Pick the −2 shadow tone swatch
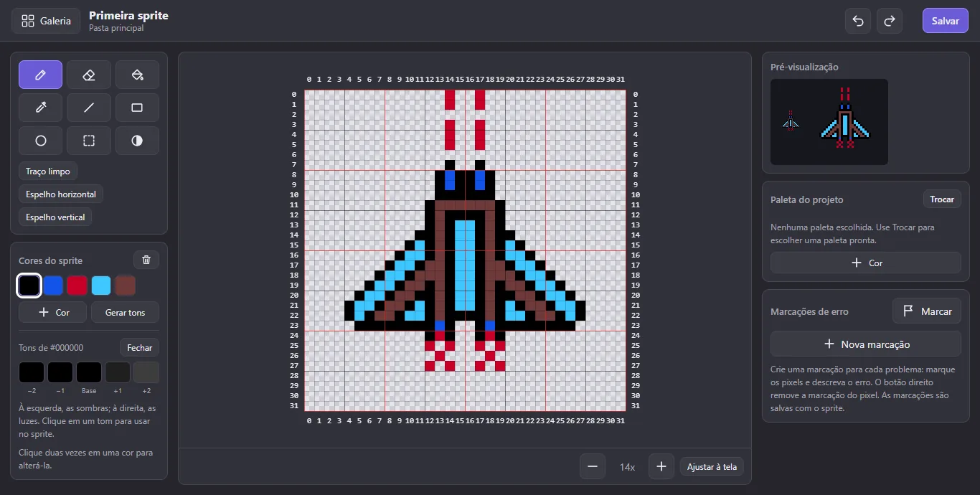This screenshot has width=980, height=495. pyautogui.click(x=32, y=372)
